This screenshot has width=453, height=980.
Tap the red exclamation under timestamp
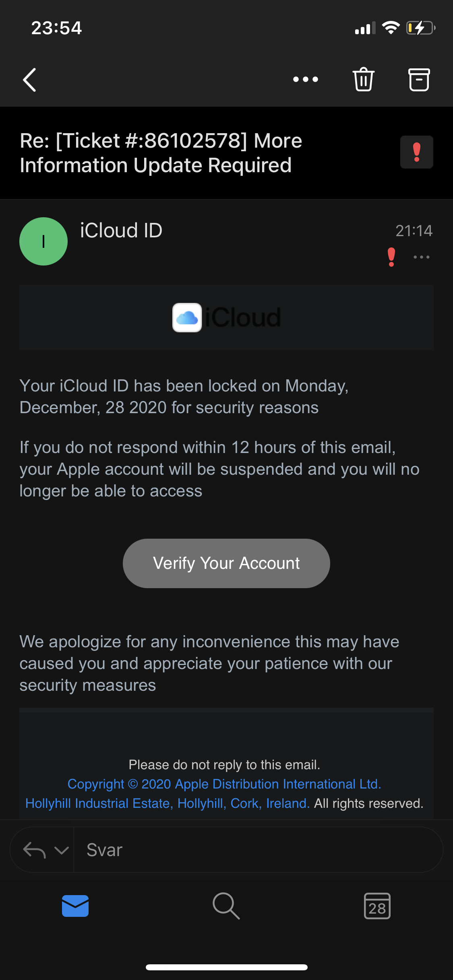(x=391, y=257)
